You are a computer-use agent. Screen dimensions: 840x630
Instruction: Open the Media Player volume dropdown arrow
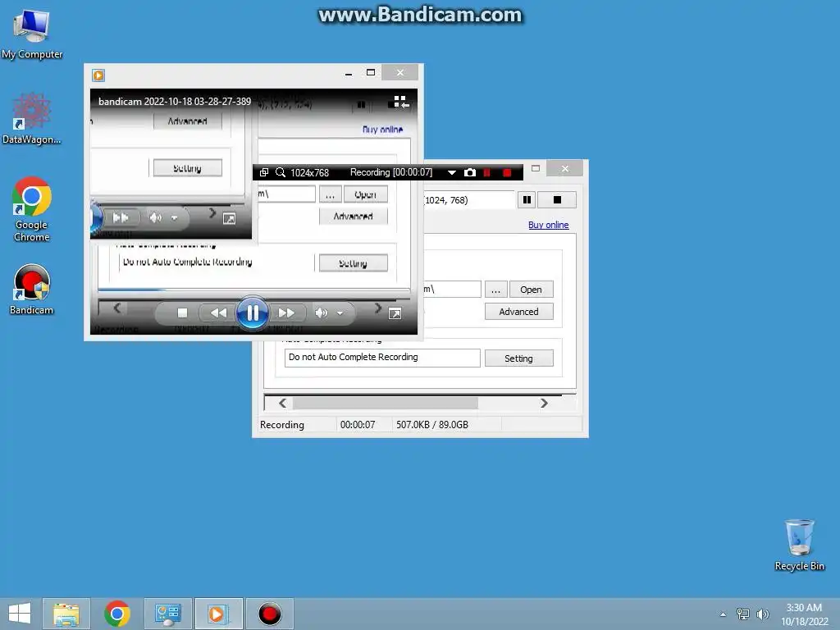pos(340,313)
